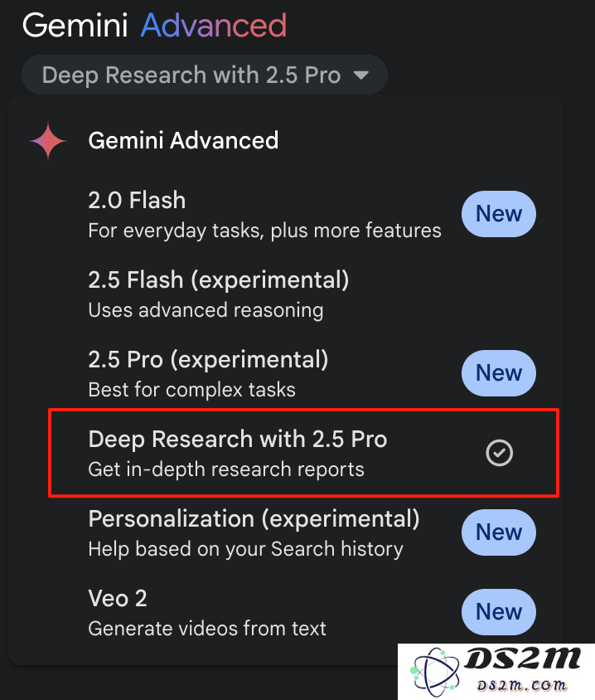Click the Gemini Advanced menu header
595x700 pixels.
183,141
